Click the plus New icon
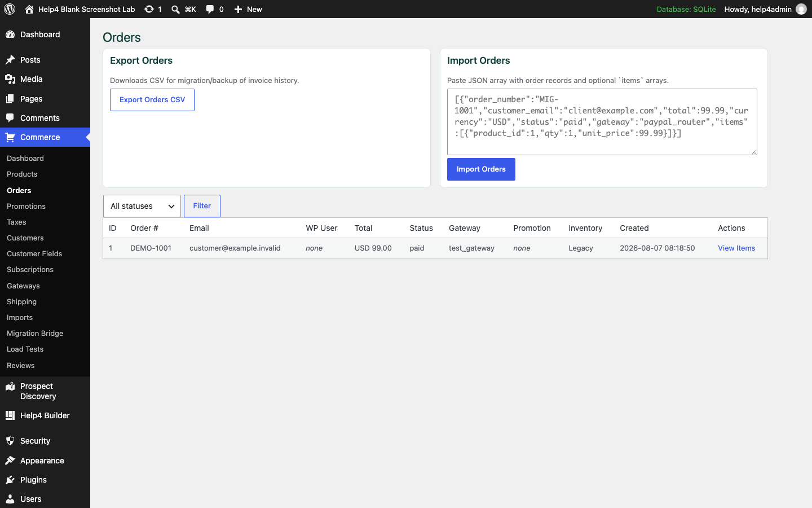Image resolution: width=812 pixels, height=508 pixels. tap(238, 9)
